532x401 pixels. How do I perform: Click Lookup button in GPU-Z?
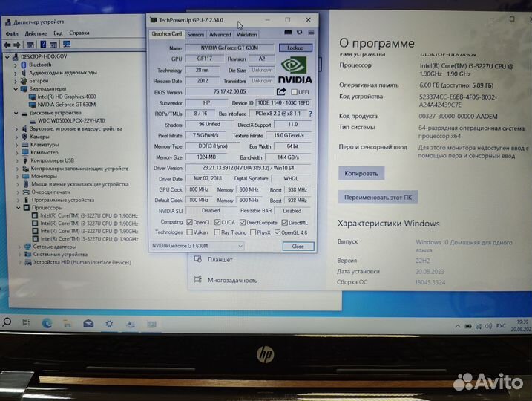coord(295,48)
